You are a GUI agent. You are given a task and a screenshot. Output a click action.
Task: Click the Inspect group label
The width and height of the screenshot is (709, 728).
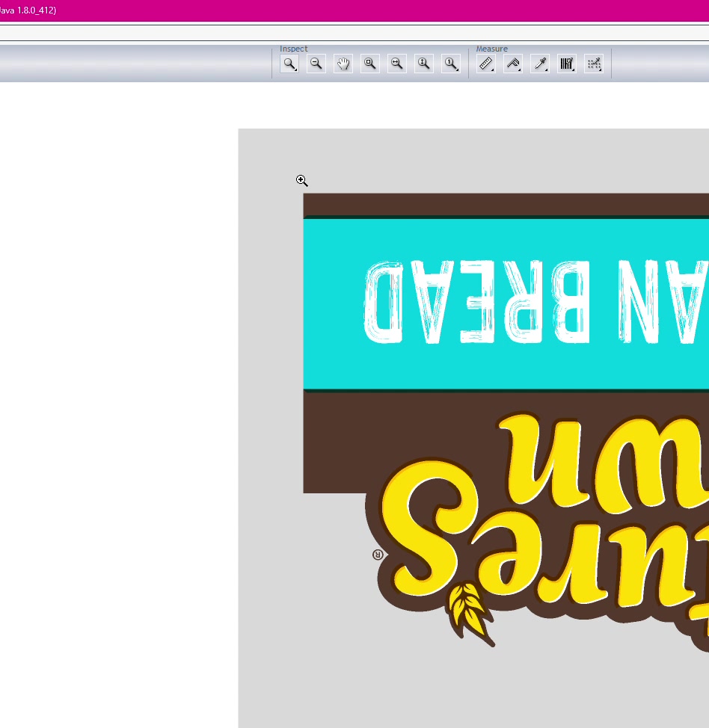(x=293, y=49)
